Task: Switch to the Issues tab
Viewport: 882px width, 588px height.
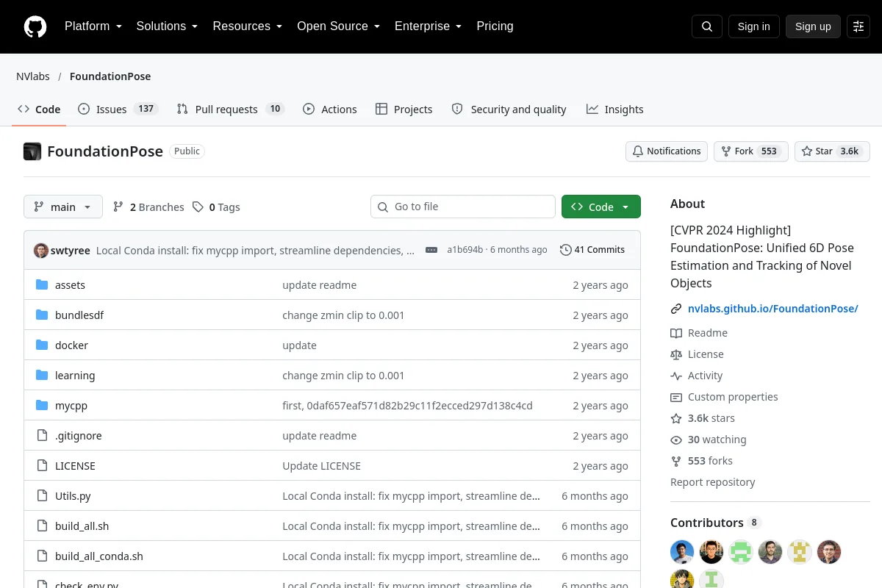Action: tap(118, 110)
